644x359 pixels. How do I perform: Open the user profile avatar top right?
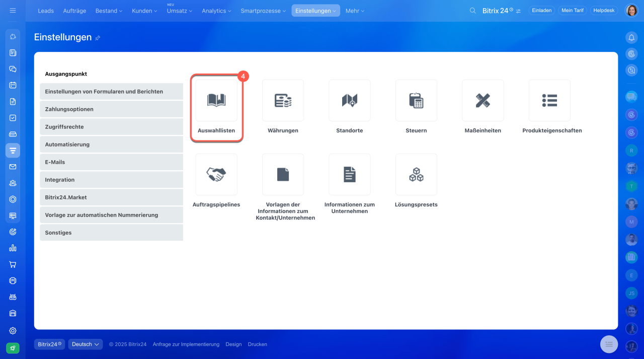tap(631, 11)
